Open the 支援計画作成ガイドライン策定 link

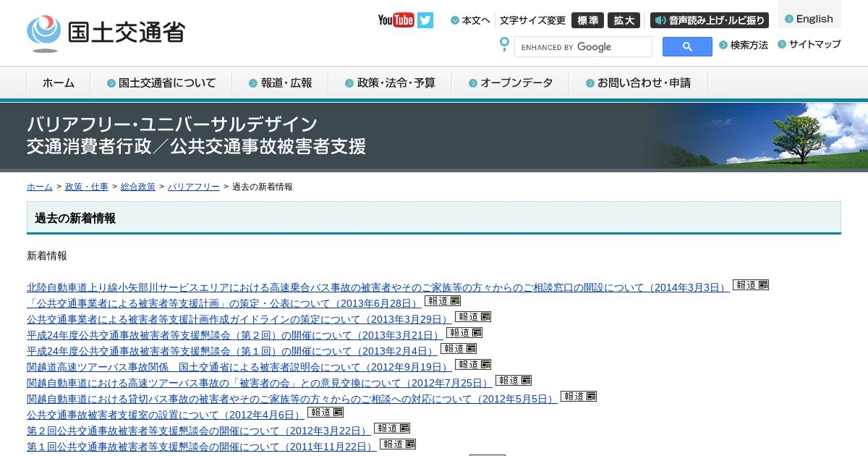point(239,319)
